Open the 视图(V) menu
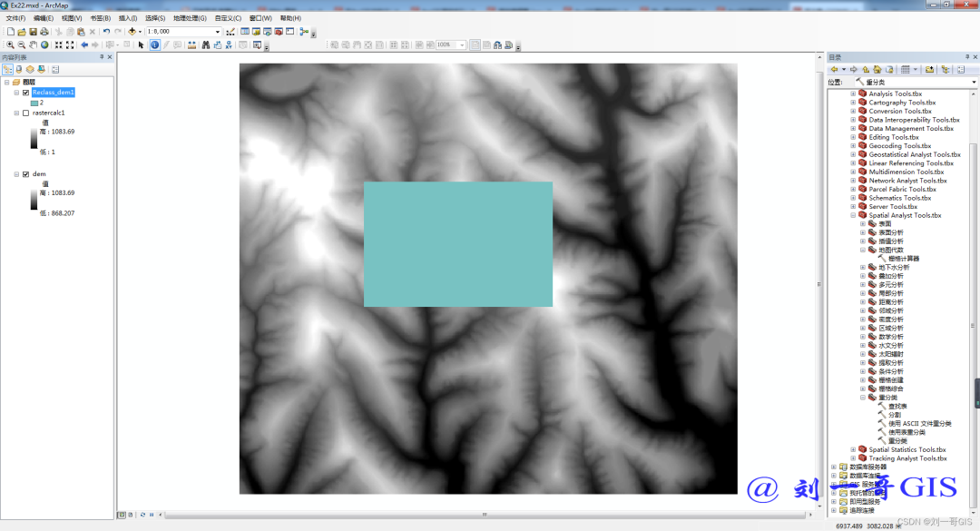Image resolution: width=980 pixels, height=531 pixels. pos(72,18)
